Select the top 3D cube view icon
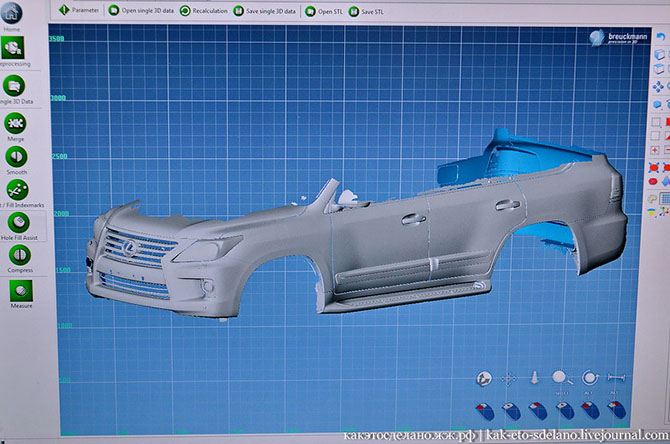Viewport: 670px width, 444px height. 659,54
